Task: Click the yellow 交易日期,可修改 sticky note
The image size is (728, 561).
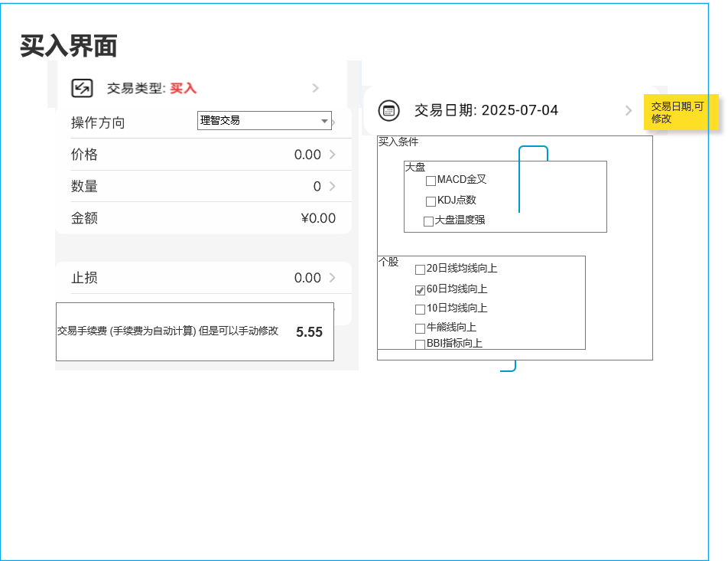Action: 681,113
